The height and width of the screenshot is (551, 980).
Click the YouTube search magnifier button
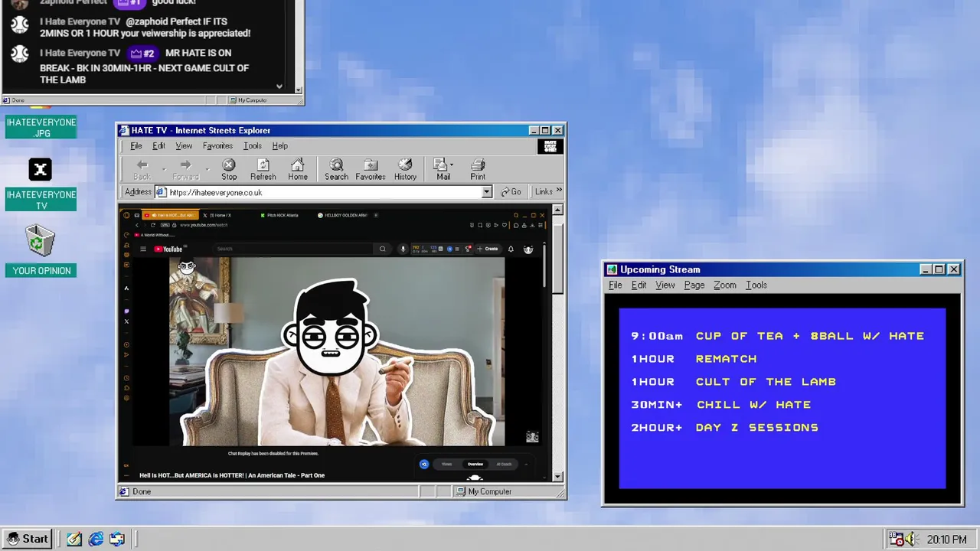point(383,249)
